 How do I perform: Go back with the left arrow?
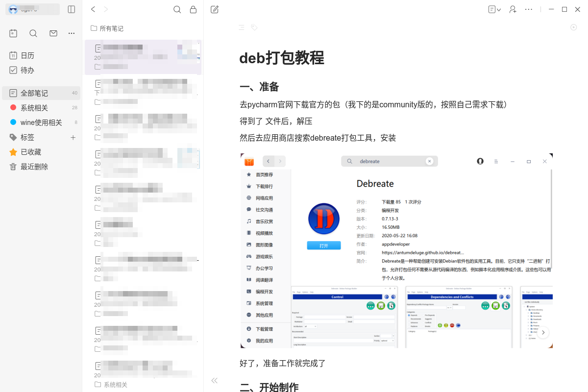coord(93,9)
